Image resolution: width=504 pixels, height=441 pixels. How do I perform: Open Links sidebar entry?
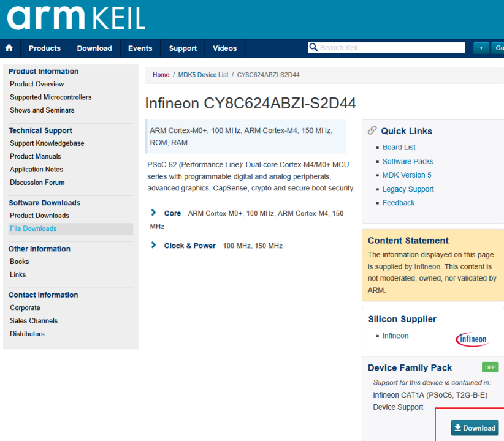18,274
